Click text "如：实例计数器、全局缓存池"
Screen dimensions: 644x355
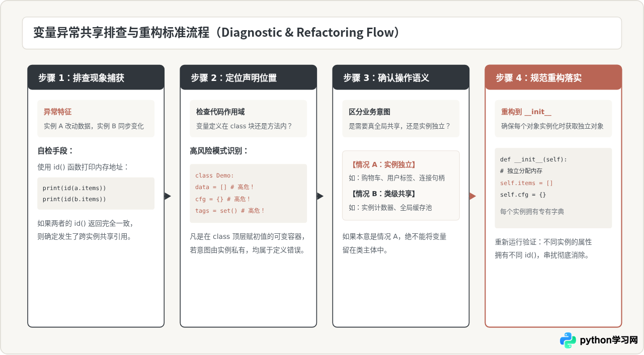(390, 207)
